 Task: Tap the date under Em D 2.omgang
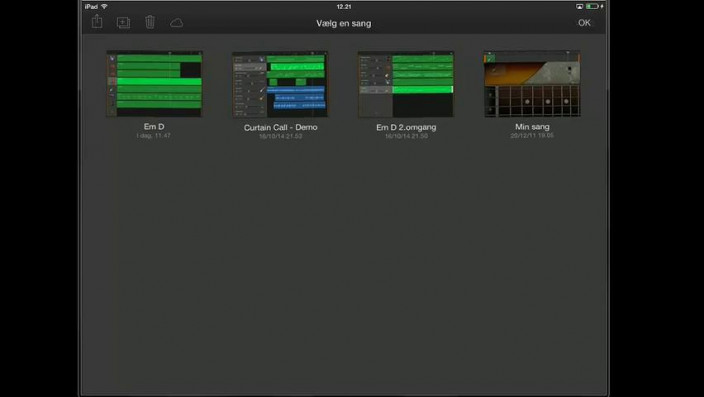(406, 136)
